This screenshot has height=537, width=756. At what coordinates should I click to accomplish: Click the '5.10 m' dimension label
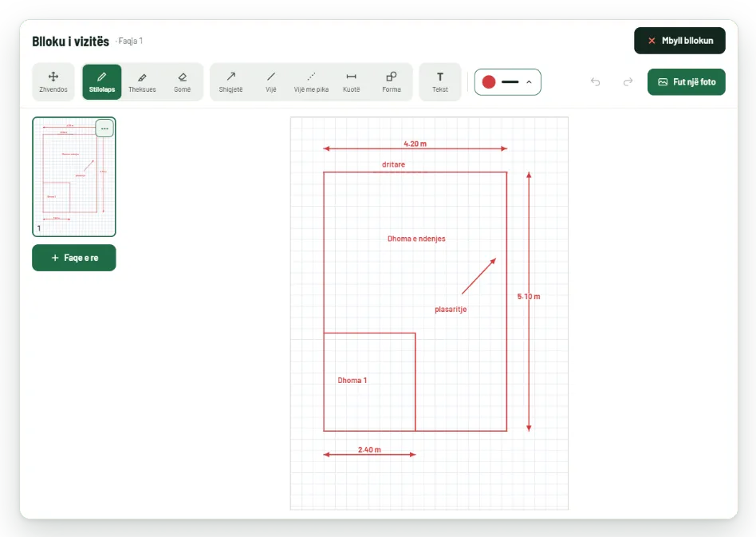[x=529, y=296]
